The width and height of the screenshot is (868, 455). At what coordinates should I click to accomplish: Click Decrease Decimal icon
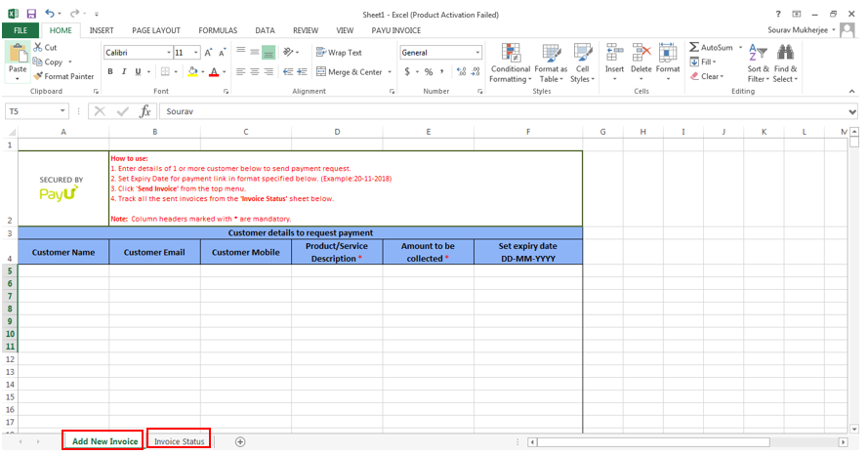tap(475, 72)
